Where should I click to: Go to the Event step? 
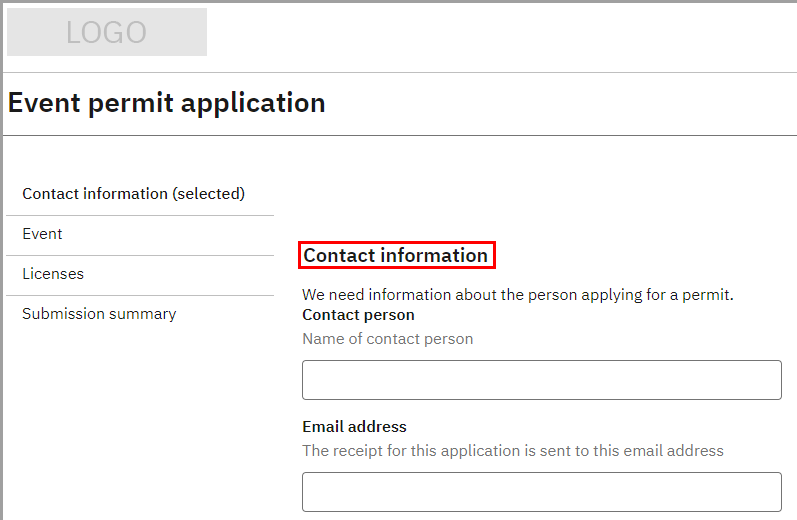(x=42, y=234)
